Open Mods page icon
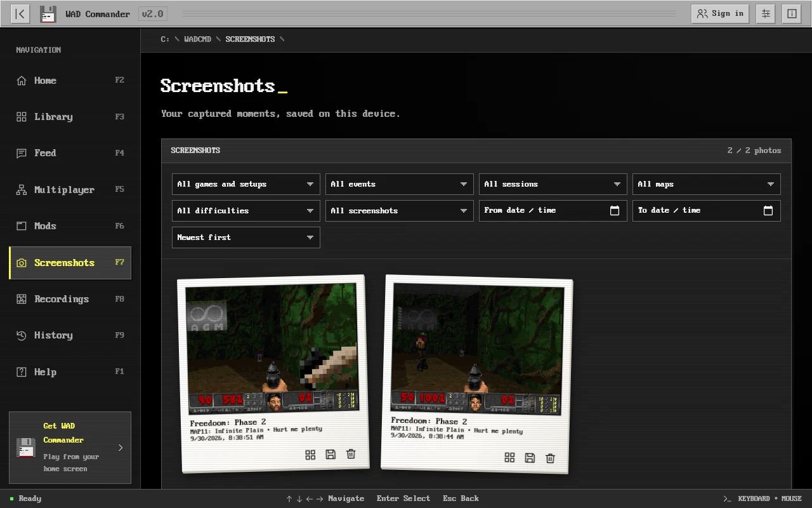 22,226
